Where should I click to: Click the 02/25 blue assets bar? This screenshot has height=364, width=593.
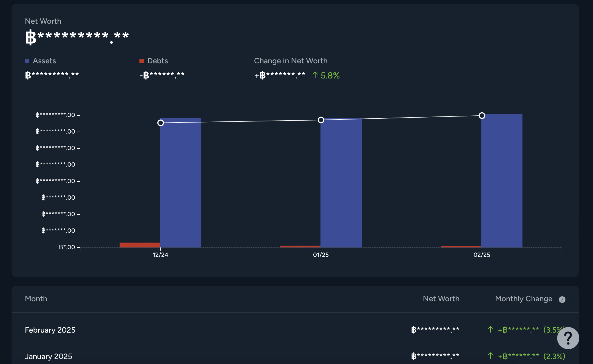click(502, 181)
